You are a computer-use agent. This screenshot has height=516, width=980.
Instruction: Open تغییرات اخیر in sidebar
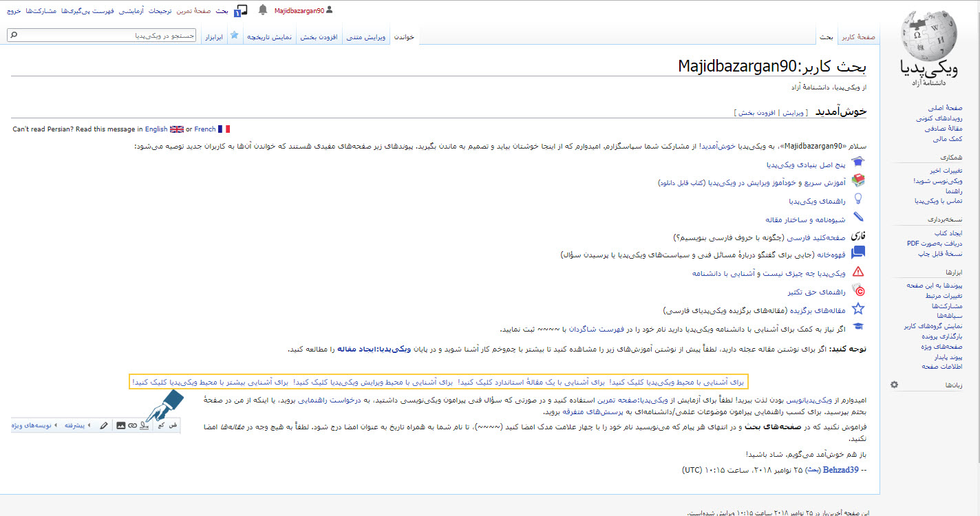pos(946,170)
